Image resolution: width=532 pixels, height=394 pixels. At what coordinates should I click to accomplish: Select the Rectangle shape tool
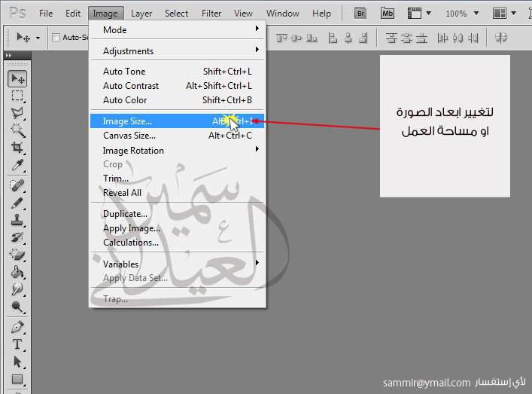[x=17, y=379]
